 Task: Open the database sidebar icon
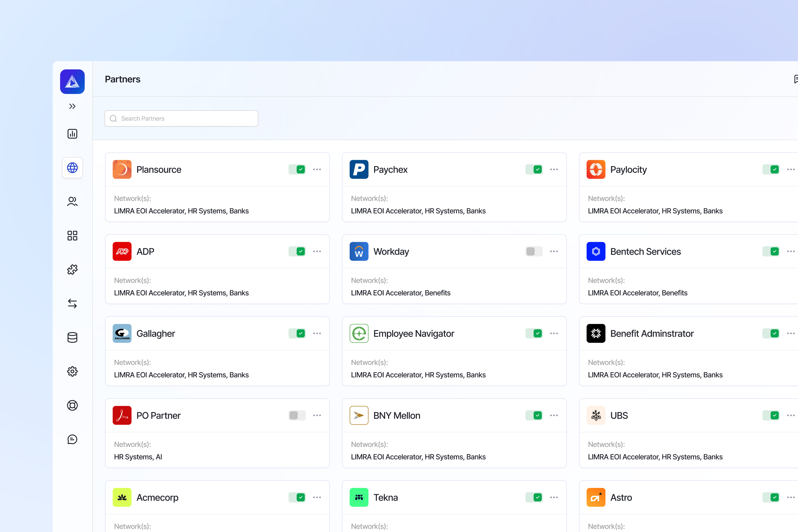click(72, 337)
